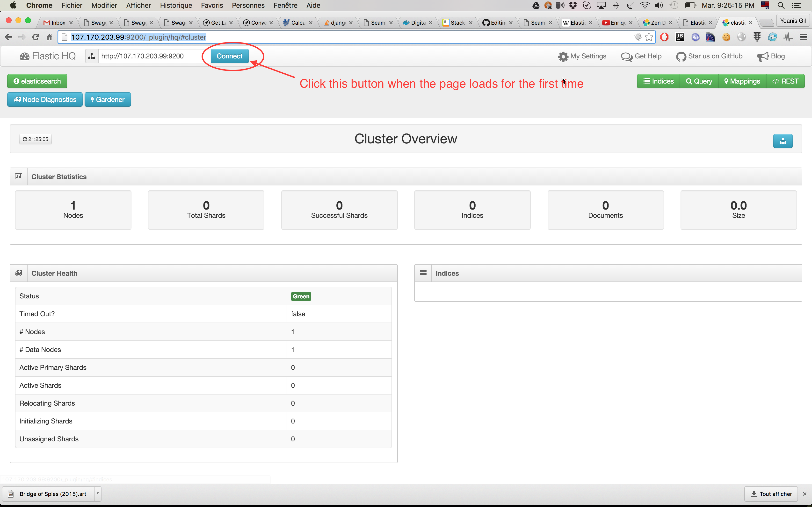This screenshot has height=507, width=812.
Task: Click the Connect button to connect
Action: click(x=229, y=56)
